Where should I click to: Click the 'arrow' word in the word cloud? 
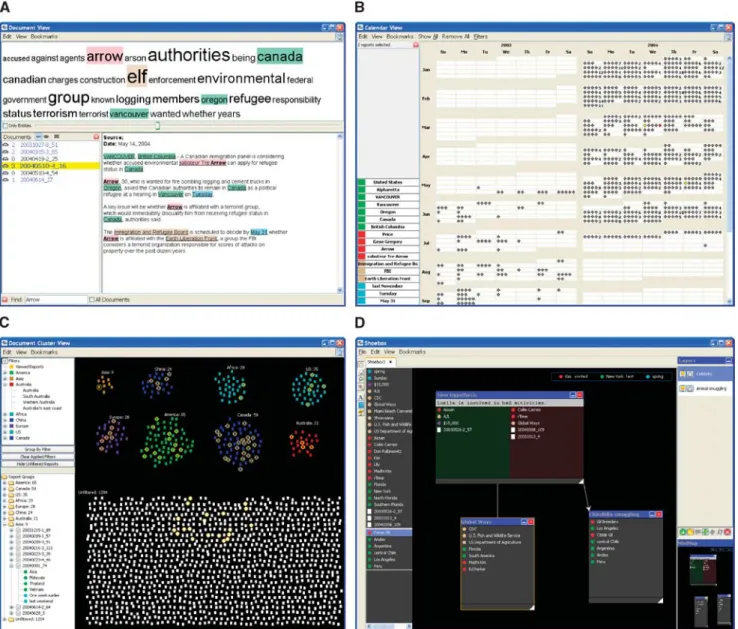(x=104, y=56)
